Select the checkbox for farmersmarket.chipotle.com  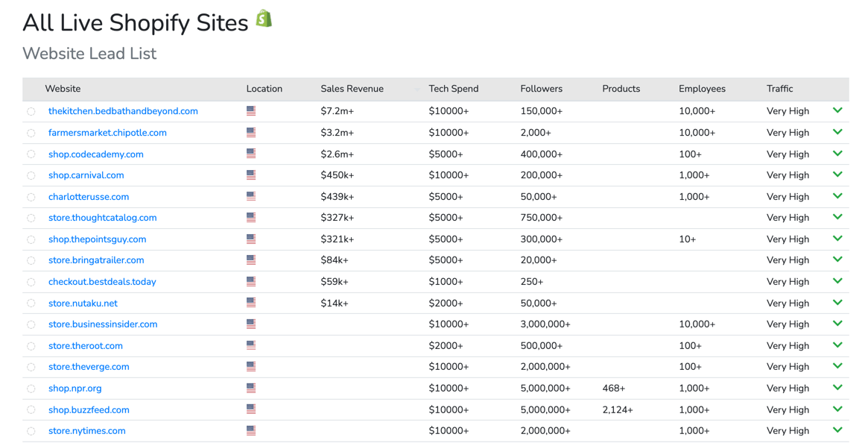(31, 132)
